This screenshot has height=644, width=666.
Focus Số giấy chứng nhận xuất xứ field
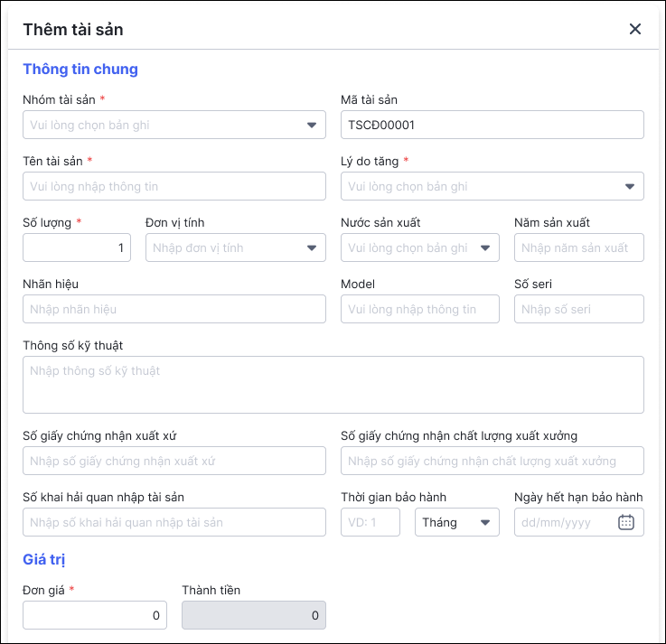174,461
